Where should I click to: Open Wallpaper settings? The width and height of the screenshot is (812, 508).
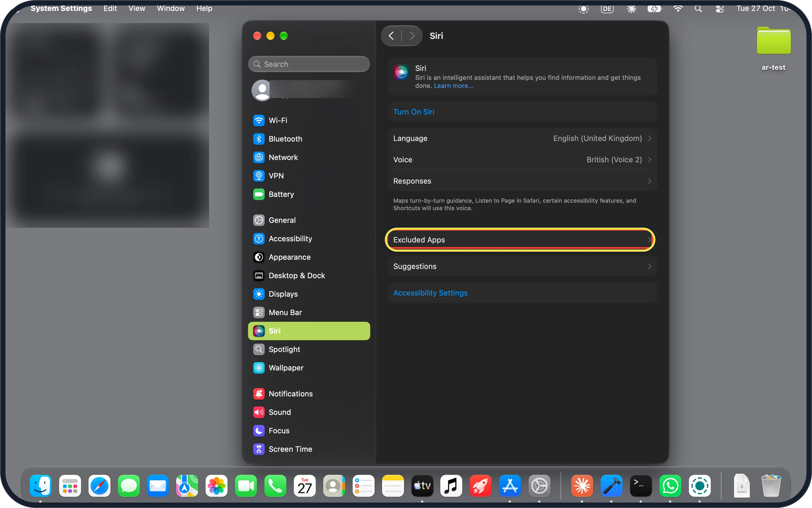click(x=309, y=368)
